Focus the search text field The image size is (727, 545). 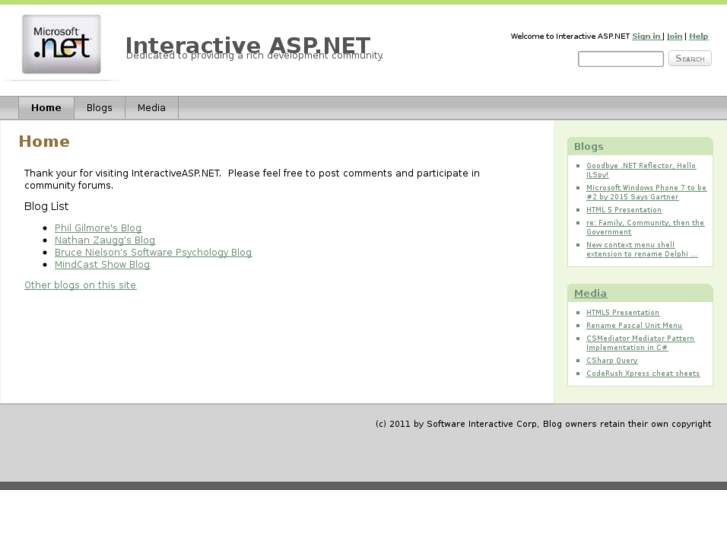coord(620,59)
